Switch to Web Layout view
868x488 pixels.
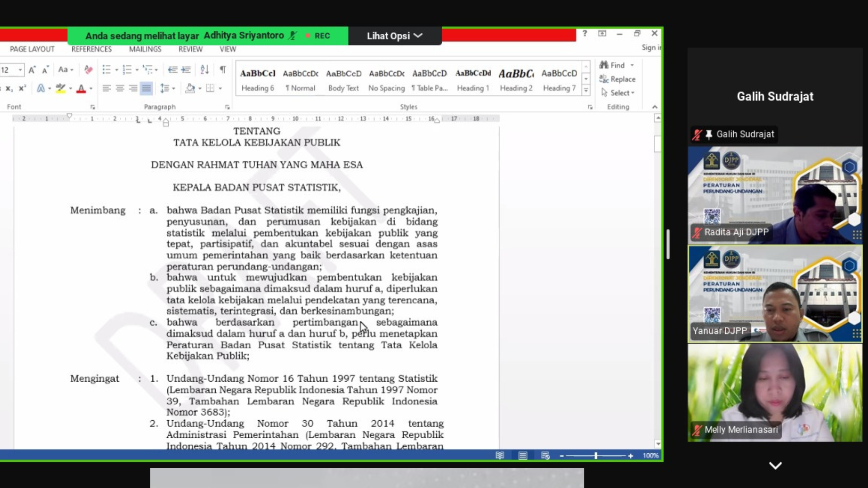click(x=545, y=455)
